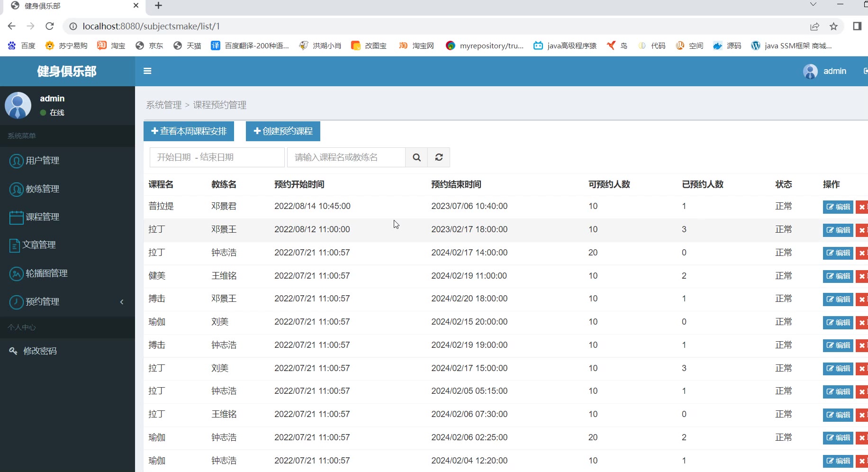Click the admin avatar in top header
The image size is (868, 472).
coord(810,72)
